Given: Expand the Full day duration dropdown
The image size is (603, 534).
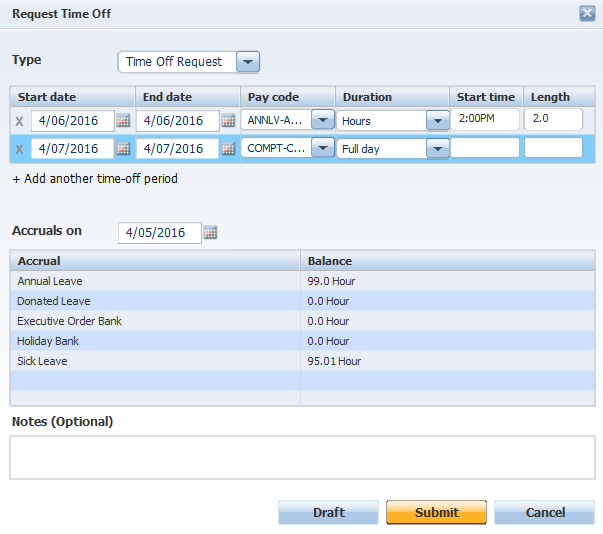Looking at the screenshot, I should coord(437,148).
